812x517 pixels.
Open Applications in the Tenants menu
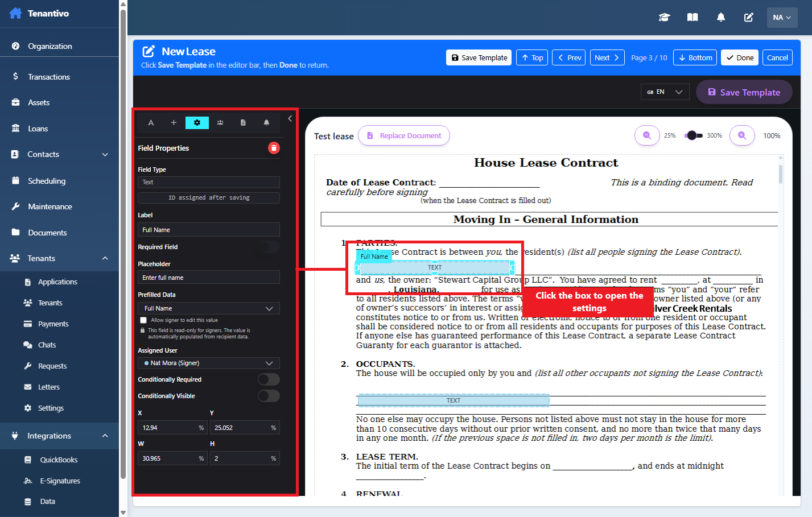tap(57, 282)
